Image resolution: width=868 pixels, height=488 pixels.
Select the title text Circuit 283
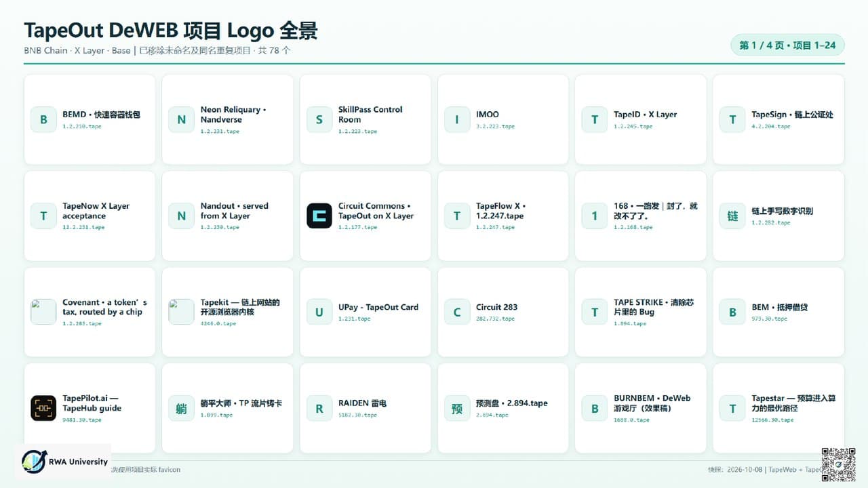click(497, 307)
